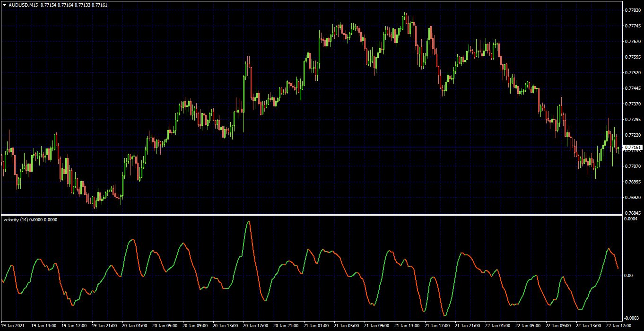Click the 20 Jan 01:00 time label
This screenshot has height=331, width=644.
point(134,326)
